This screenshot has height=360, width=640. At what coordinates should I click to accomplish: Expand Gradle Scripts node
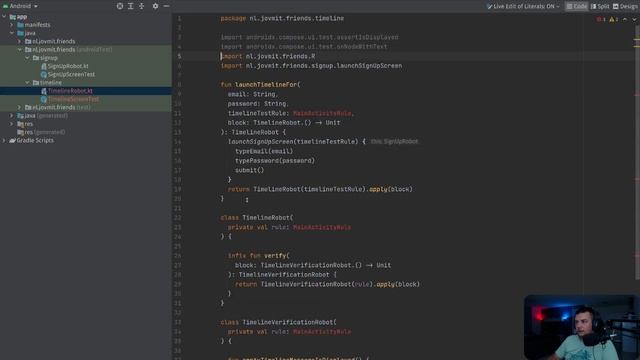coord(4,140)
